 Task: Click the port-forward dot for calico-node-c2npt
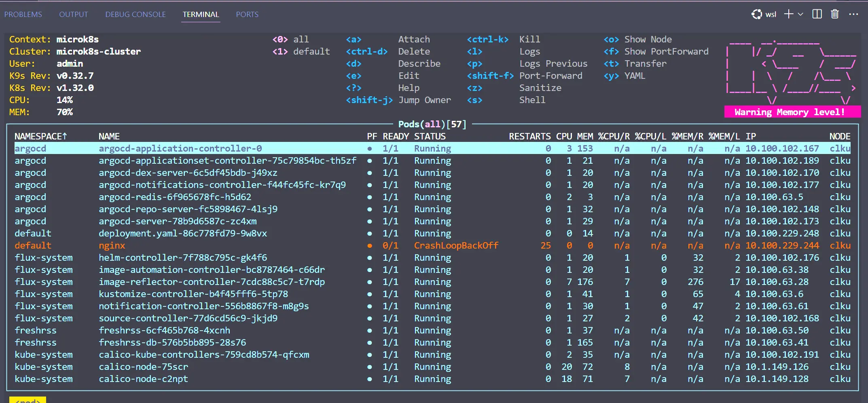point(370,379)
